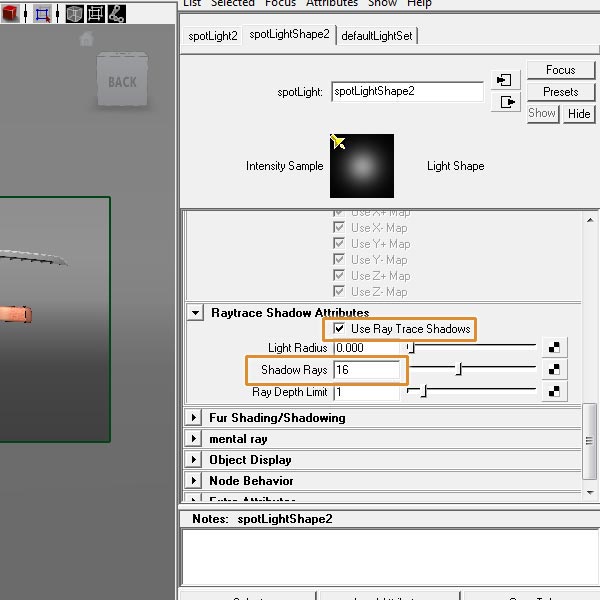Screen dimensions: 600x600
Task: Click the Presets button
Action: (x=561, y=92)
